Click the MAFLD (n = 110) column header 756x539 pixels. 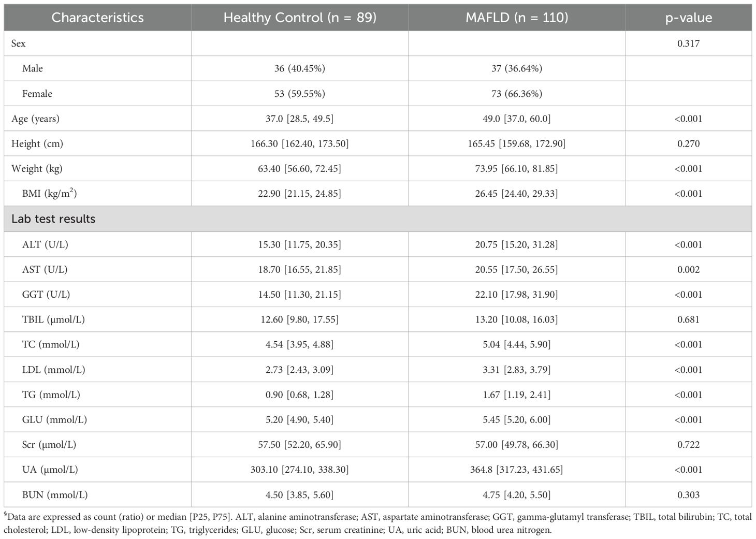(x=517, y=18)
